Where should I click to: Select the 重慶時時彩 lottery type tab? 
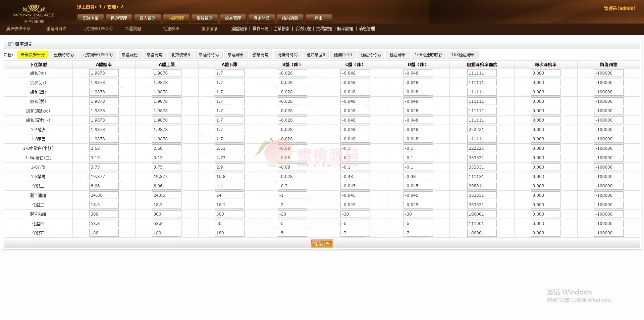(64, 55)
